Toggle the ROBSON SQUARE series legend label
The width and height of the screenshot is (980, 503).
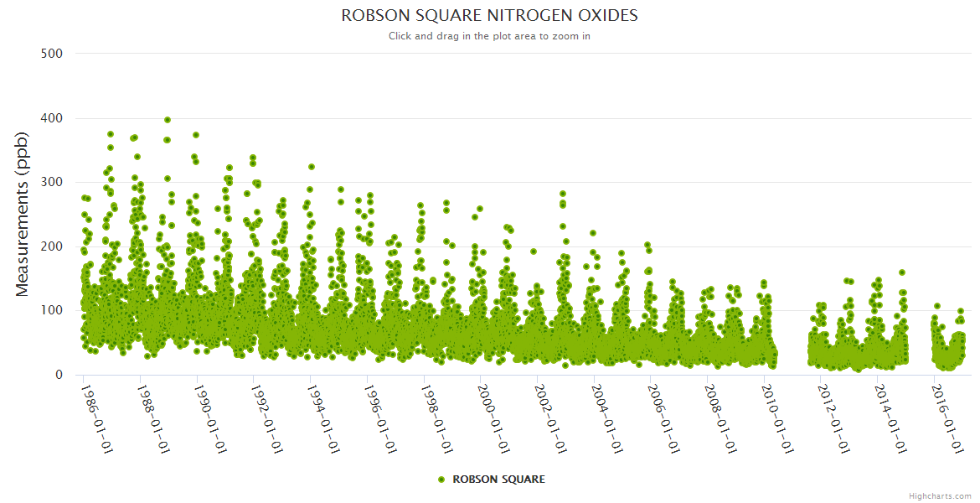498,480
